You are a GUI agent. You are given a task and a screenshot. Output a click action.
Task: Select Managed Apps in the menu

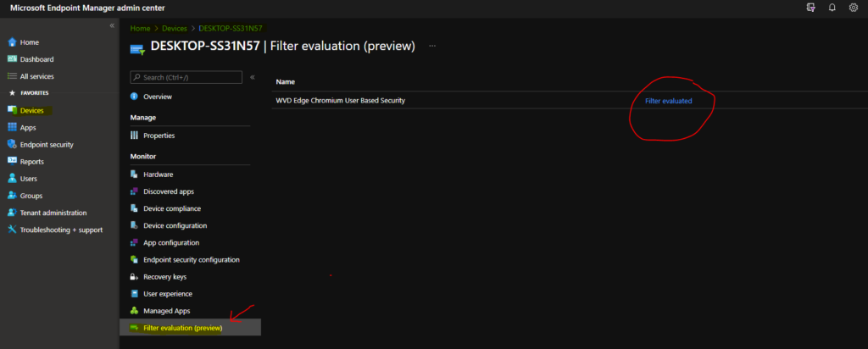(x=167, y=311)
